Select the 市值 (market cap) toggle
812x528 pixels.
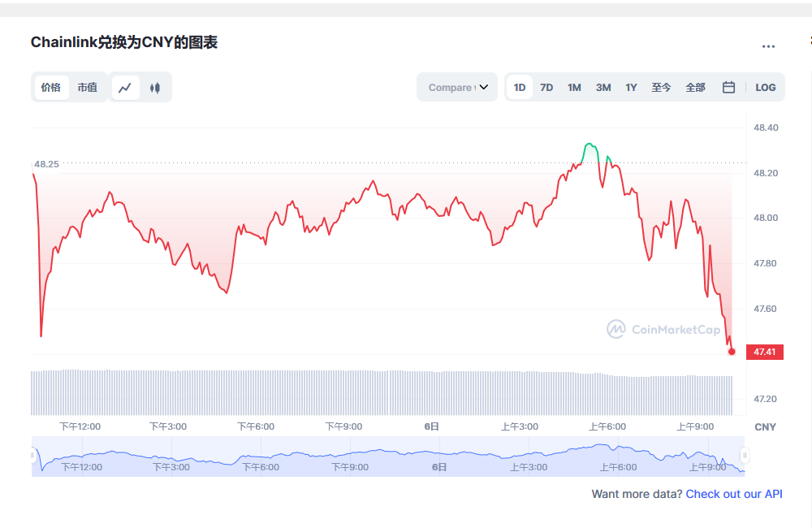88,87
